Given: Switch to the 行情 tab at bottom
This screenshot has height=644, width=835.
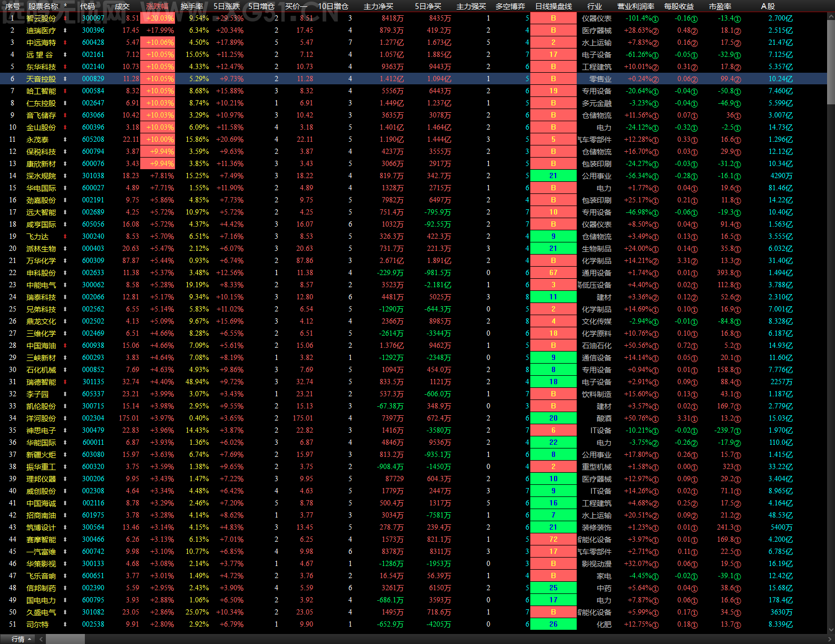Looking at the screenshot, I should [18, 639].
